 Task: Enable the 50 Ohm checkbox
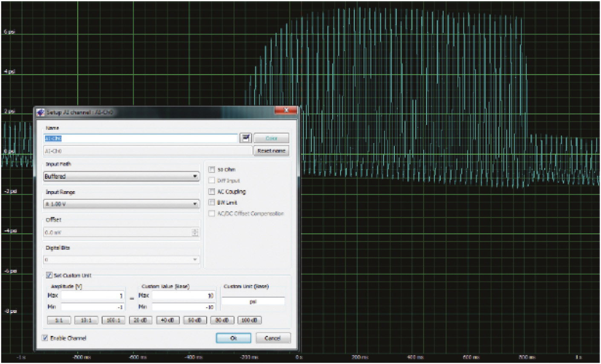(211, 169)
